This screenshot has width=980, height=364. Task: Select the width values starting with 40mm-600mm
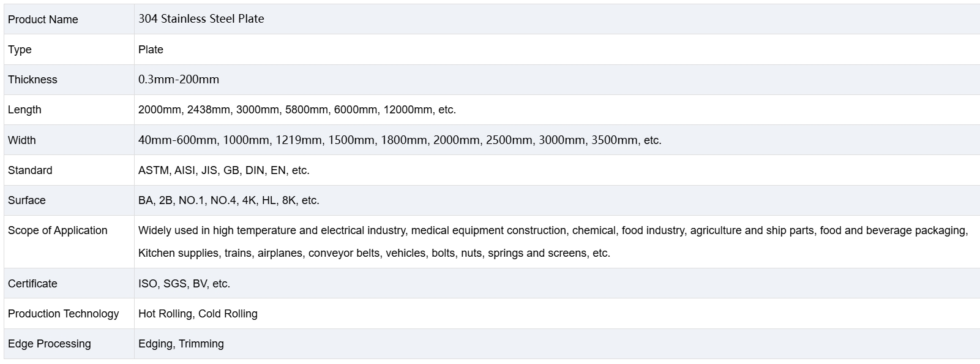tap(400, 140)
